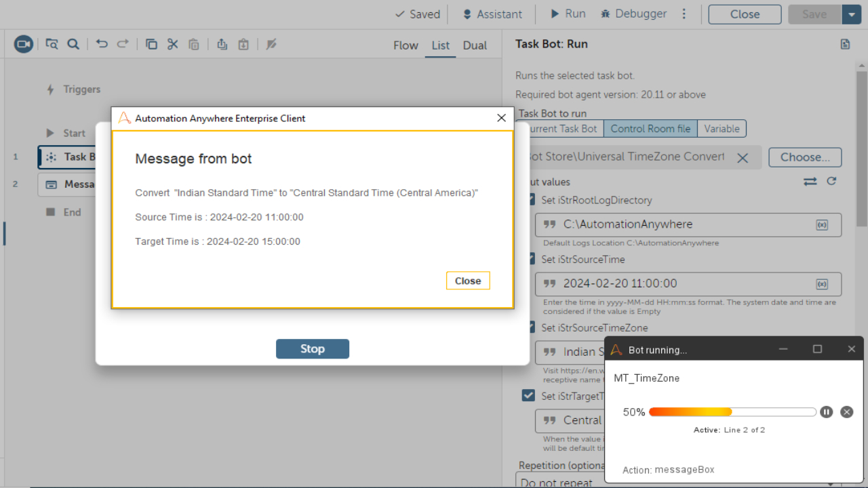Click the 'Target Time is : 2024-02-20 15:00:00' text

point(218,241)
